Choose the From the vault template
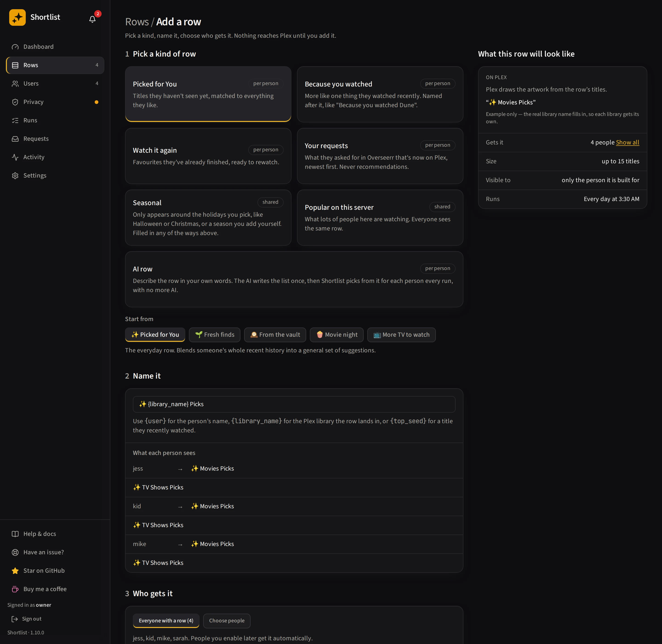This screenshot has width=662, height=644. tap(275, 334)
